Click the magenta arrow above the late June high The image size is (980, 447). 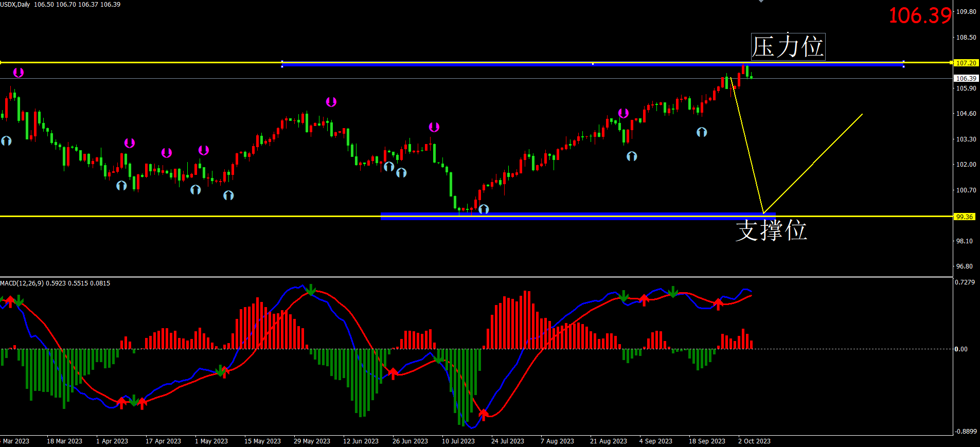[x=434, y=127]
